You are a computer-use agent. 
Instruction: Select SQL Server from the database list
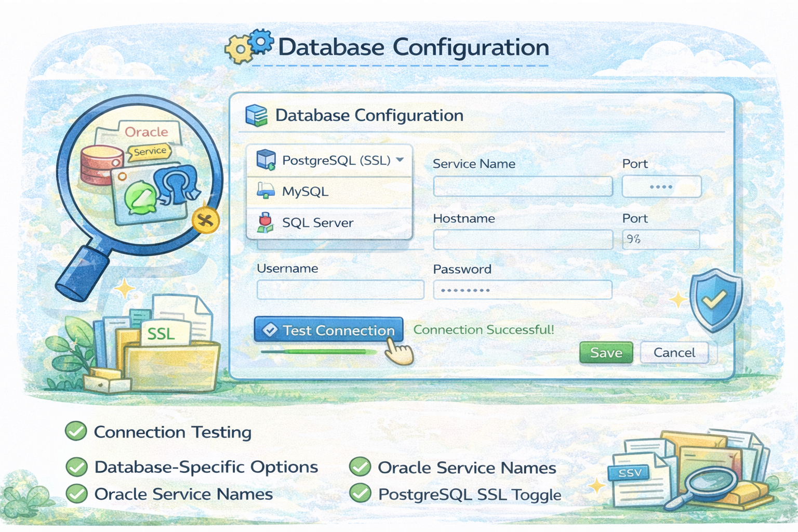(x=329, y=223)
